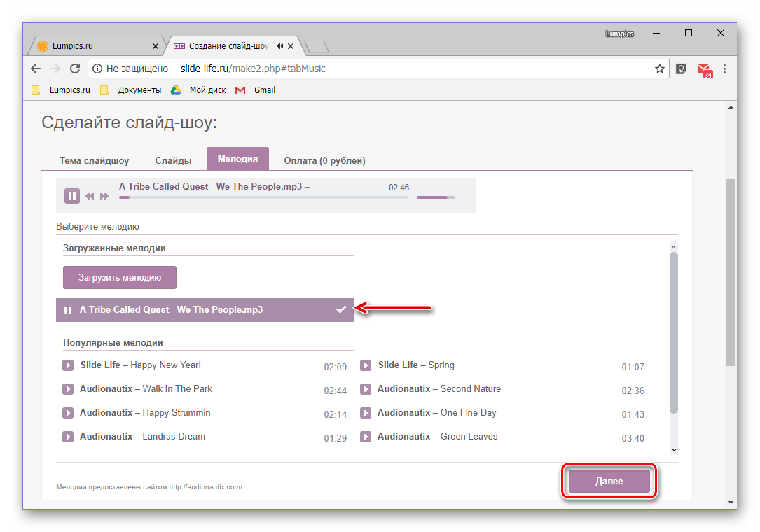Open the Gmail bookmark
The width and height of the screenshot is (760, 532).
pyautogui.click(x=256, y=90)
